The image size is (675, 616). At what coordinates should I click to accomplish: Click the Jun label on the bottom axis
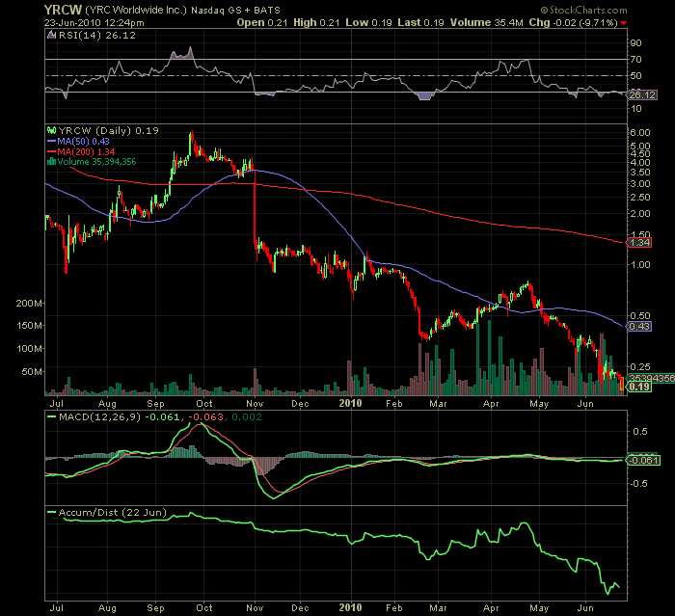pyautogui.click(x=585, y=608)
